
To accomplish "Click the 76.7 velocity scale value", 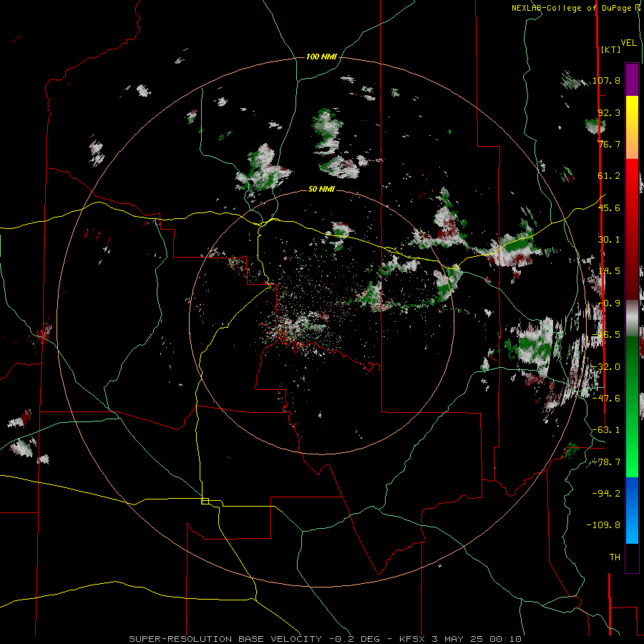I will (609, 144).
